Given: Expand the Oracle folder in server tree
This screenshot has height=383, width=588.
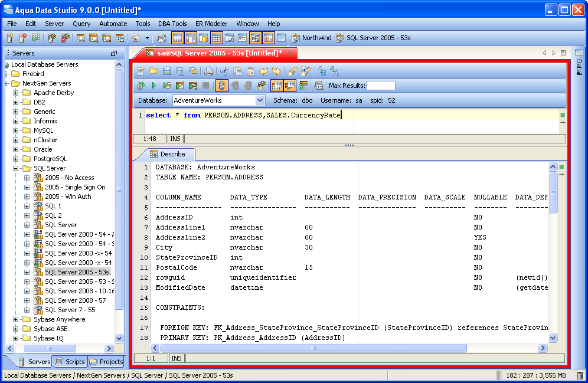Looking at the screenshot, I should click(16, 149).
